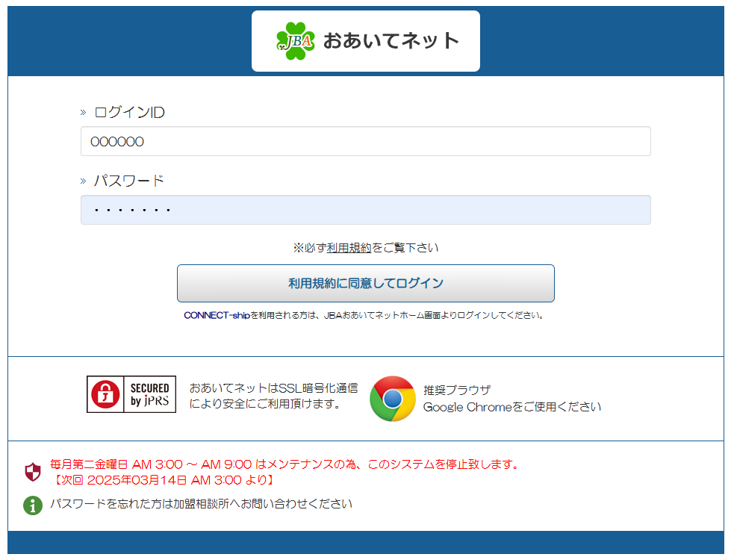Click the red padlock icon in JPRS seal
734x560 pixels.
pos(106,394)
